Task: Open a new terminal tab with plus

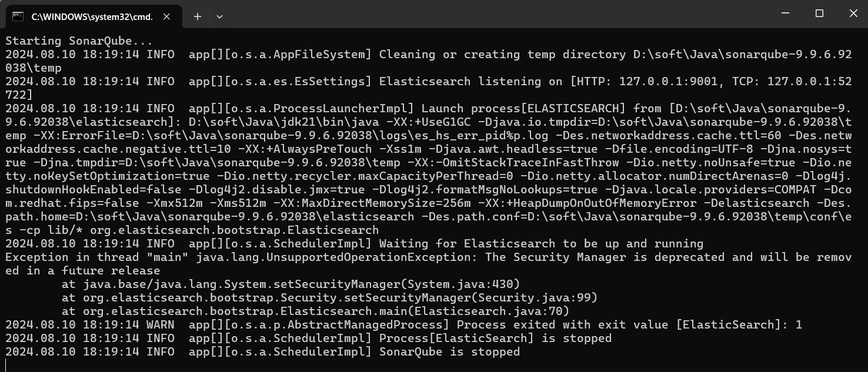Action: tap(198, 16)
